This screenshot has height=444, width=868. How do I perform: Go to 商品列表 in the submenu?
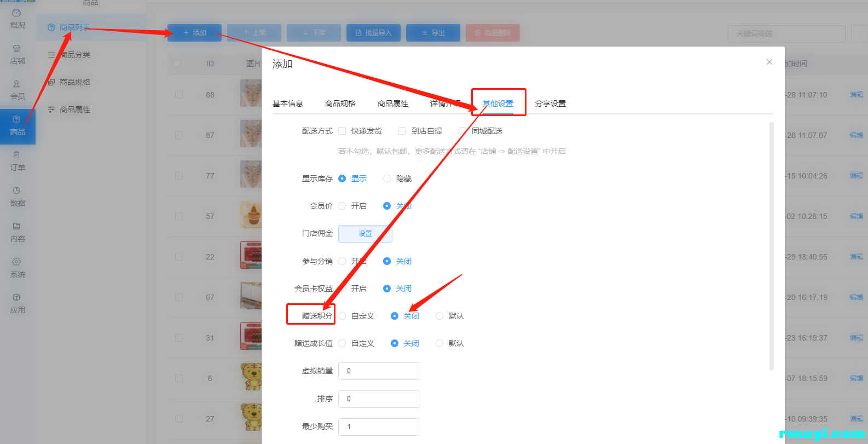[75, 27]
